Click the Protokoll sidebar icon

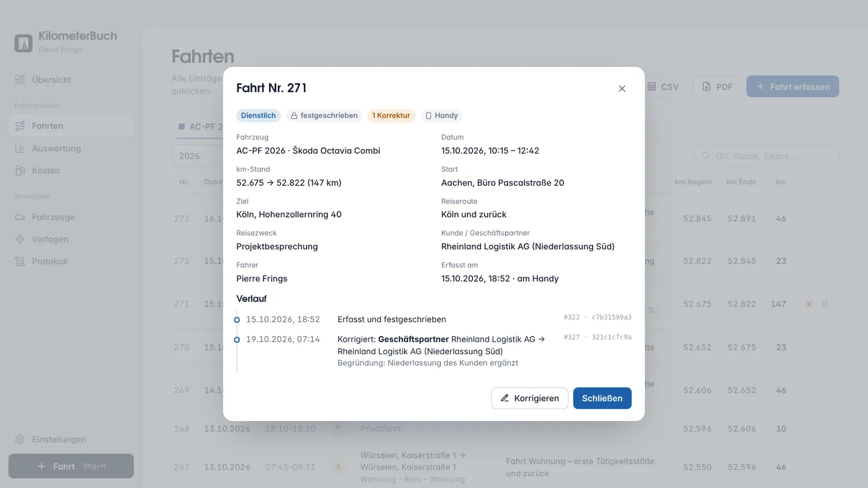click(x=20, y=261)
